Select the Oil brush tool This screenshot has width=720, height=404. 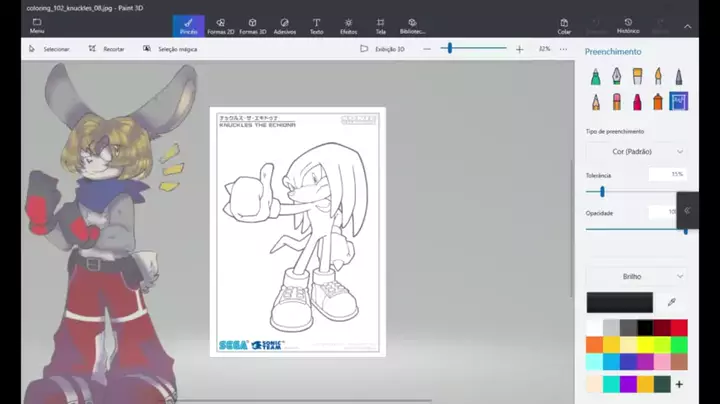[637, 77]
